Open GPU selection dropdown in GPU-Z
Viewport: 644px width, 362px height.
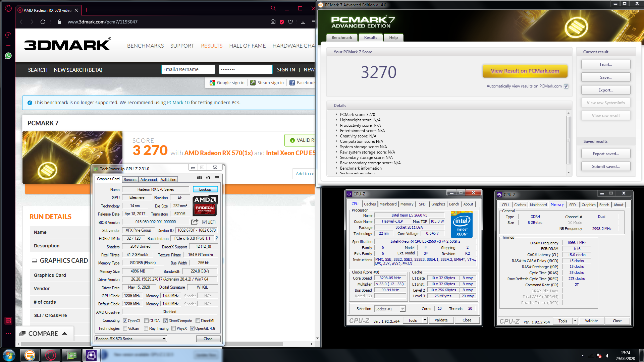point(130,339)
